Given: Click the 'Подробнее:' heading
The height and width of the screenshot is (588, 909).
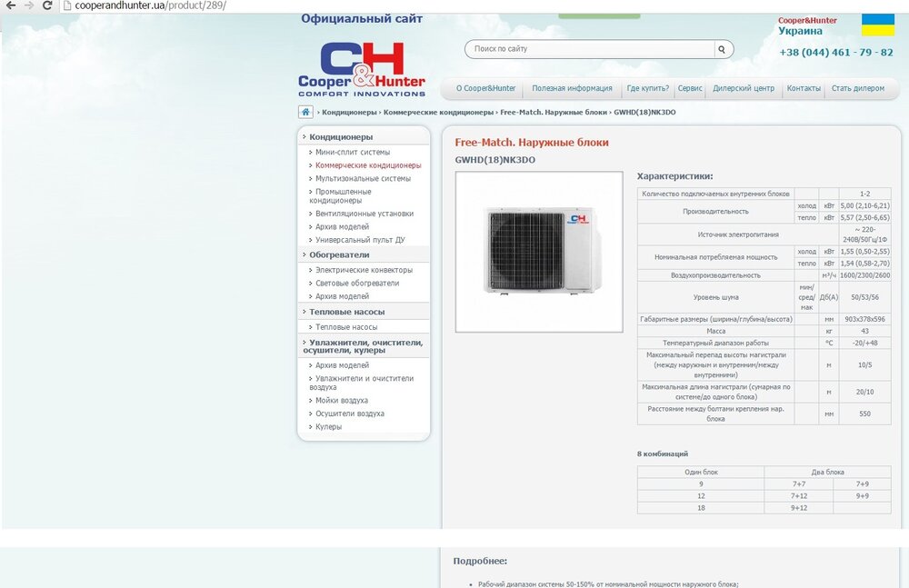Looking at the screenshot, I should (x=480, y=562).
